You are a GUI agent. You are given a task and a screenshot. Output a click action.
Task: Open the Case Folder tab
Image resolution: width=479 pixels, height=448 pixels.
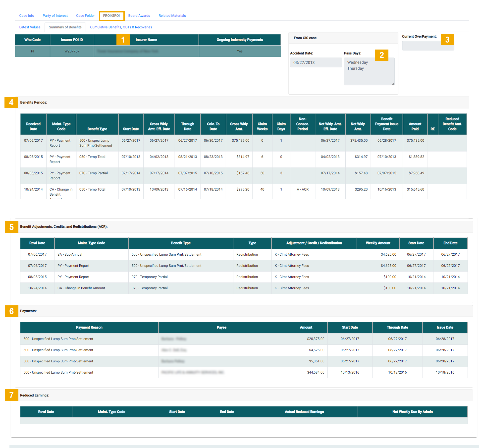tap(85, 16)
